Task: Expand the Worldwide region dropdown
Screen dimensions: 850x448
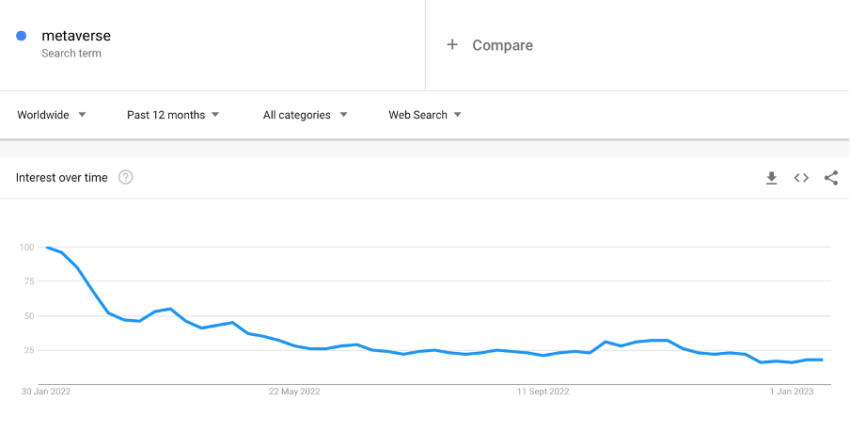Action: (x=51, y=115)
